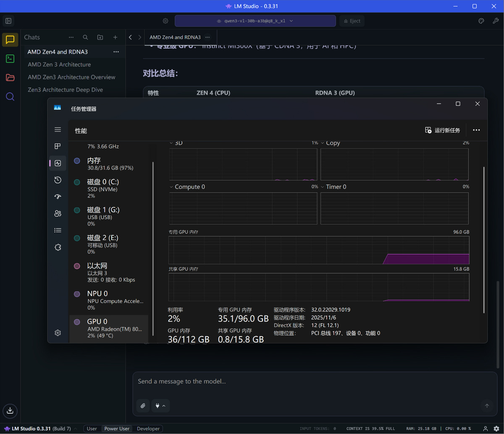Eject the loaded model

[x=352, y=21]
